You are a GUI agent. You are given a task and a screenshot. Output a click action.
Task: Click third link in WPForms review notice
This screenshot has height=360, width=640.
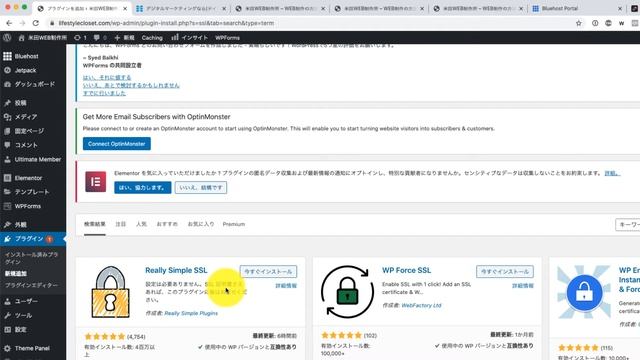[104, 93]
